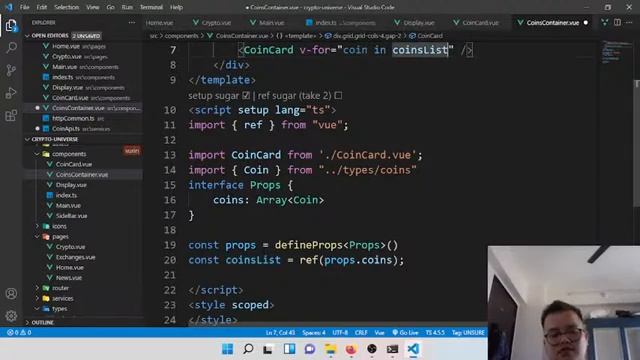This screenshot has width=640, height=360.
Task: Collapse the CRYPTO-UNIVERSE folder section
Action: (27, 139)
